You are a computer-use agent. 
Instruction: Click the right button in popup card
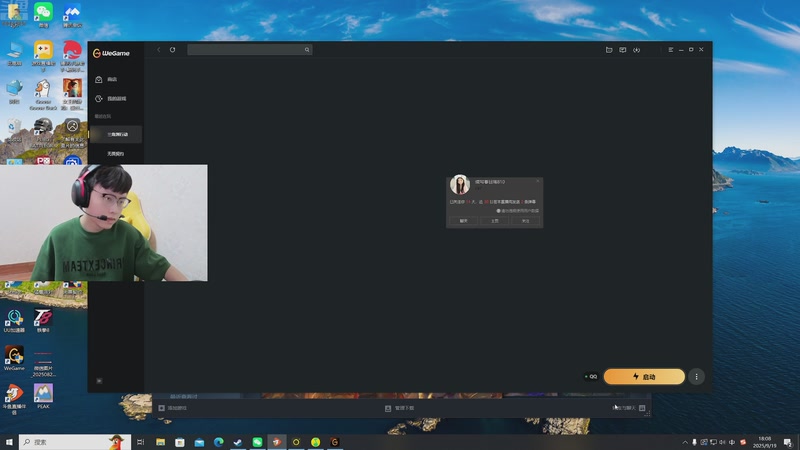pos(526,221)
